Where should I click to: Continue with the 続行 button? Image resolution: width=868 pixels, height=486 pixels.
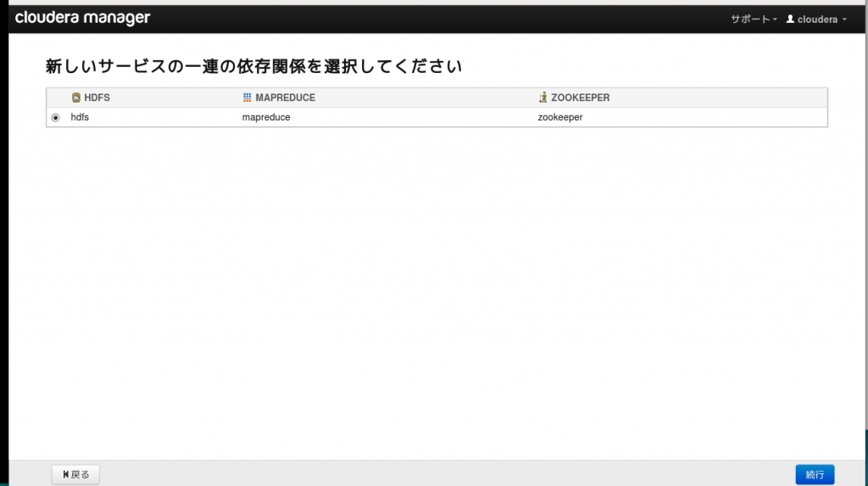pos(815,474)
